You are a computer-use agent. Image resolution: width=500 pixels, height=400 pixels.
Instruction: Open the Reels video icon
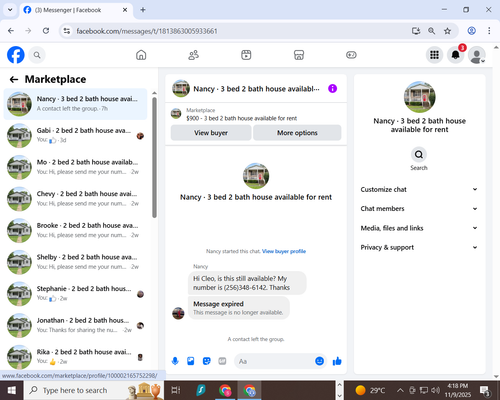pyautogui.click(x=246, y=55)
